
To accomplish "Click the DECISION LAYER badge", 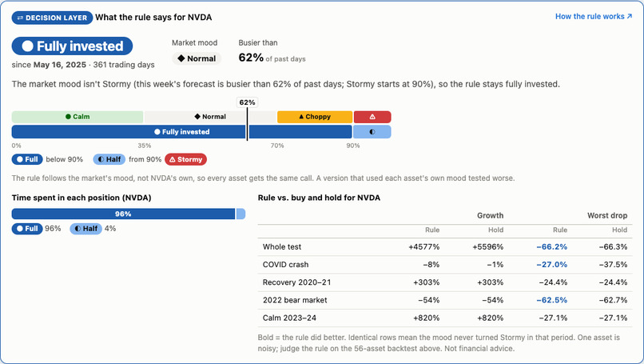I will [x=52, y=18].
